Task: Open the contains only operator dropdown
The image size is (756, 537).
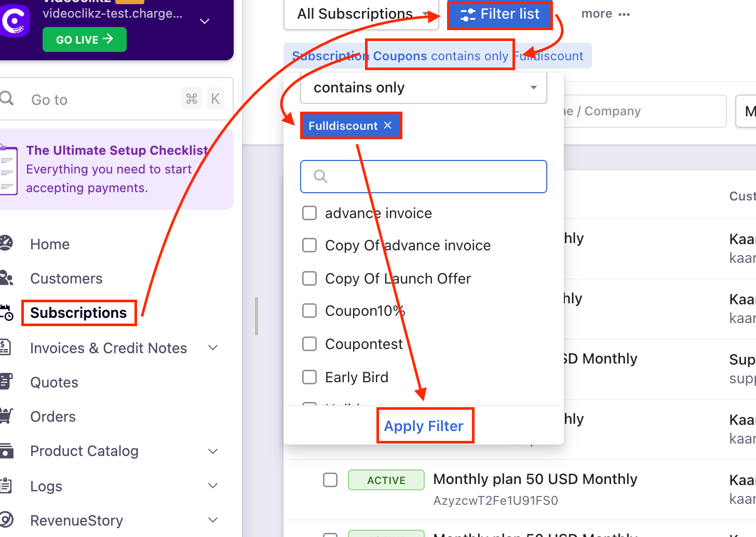Action: 423,88
